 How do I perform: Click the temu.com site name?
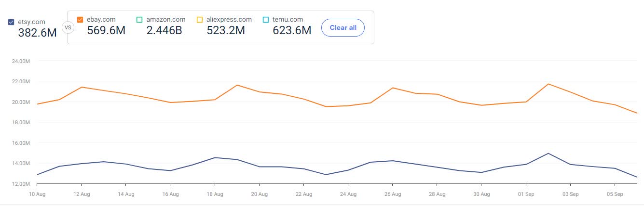click(x=288, y=19)
